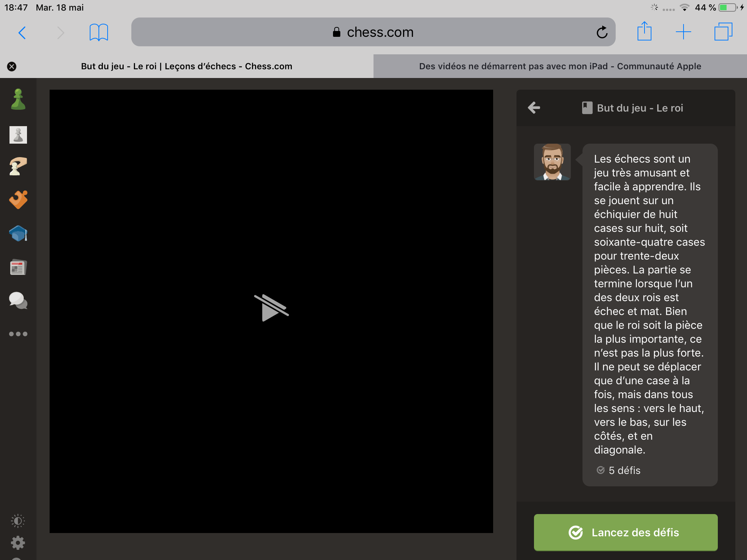The image size is (747, 560).
Task: Go back with lesson panel arrow
Action: (534, 108)
